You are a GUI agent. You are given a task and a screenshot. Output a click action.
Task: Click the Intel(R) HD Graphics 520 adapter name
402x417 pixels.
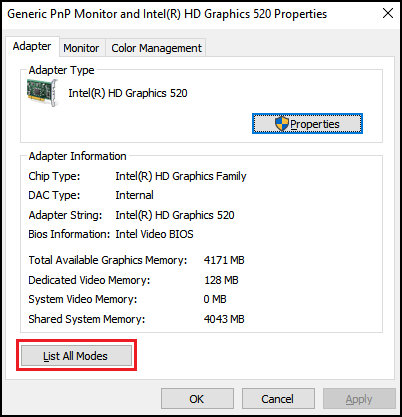click(x=128, y=93)
